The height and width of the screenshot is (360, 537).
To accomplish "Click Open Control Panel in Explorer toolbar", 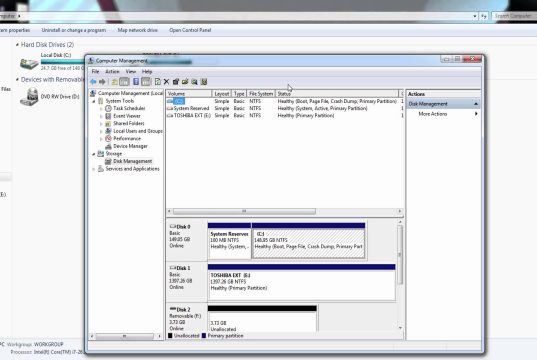I will [190, 30].
